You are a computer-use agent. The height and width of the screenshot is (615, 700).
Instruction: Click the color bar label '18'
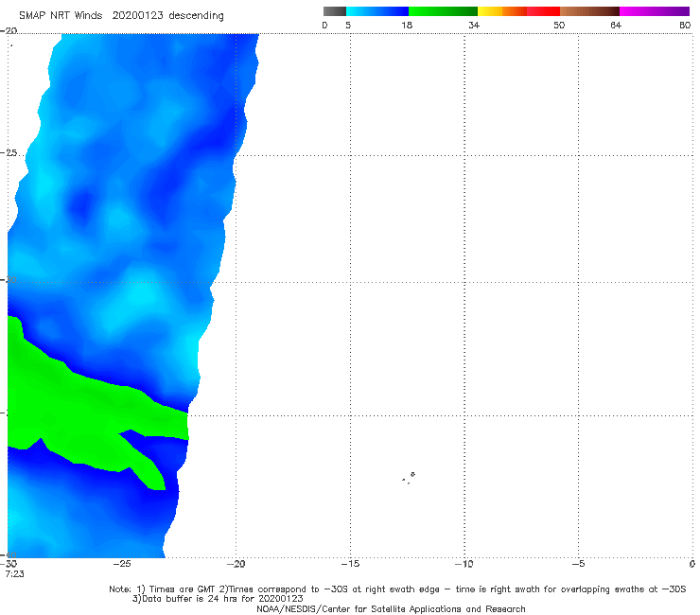pos(407,26)
